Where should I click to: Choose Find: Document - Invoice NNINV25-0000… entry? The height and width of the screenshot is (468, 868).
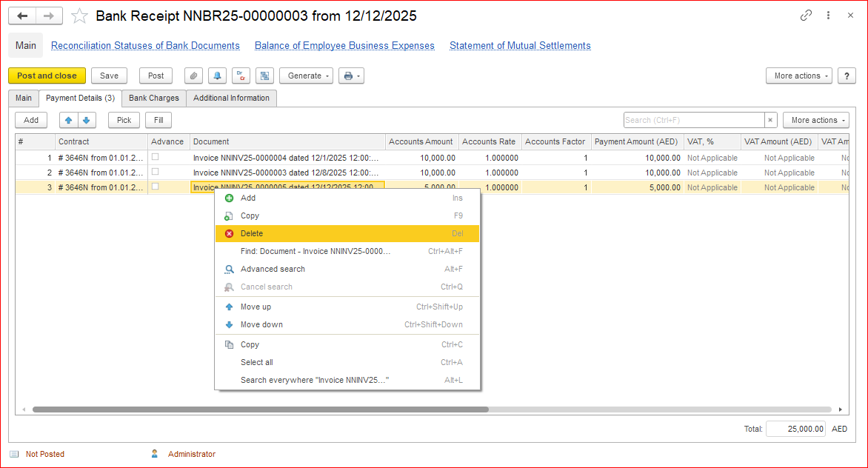(x=347, y=251)
